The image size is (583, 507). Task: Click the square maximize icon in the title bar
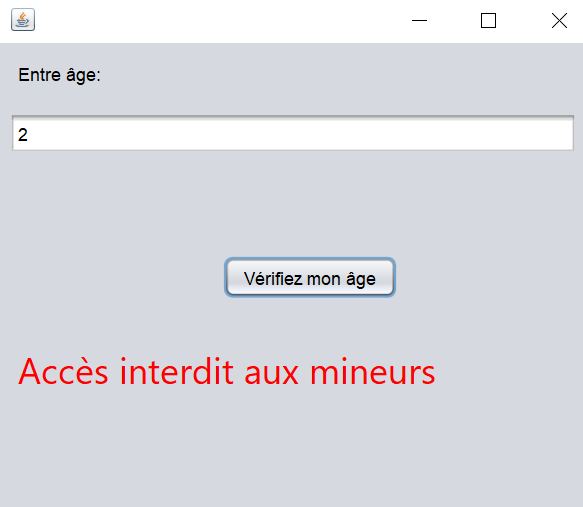pos(488,20)
